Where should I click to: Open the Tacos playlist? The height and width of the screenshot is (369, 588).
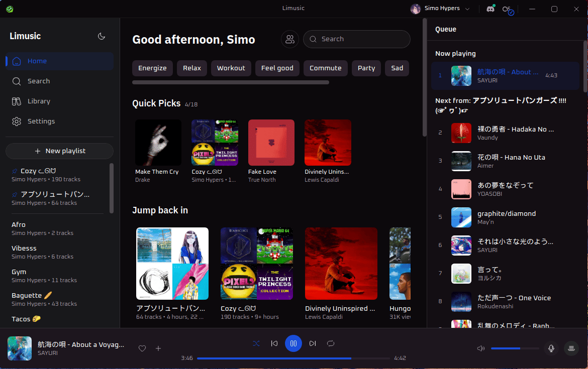point(56,321)
